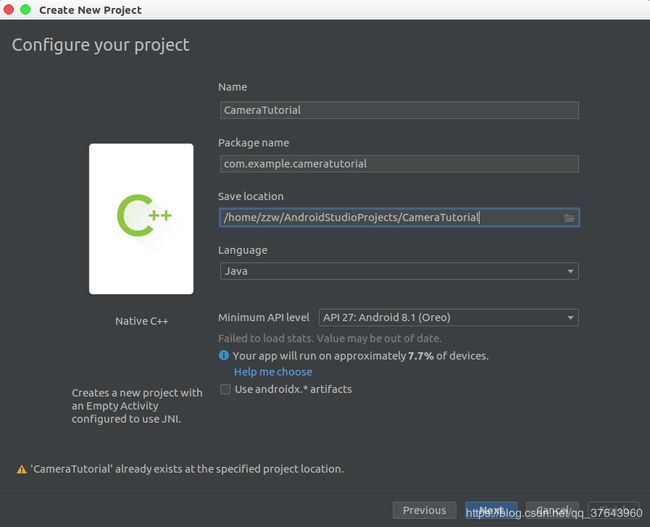Enable the Use androidx.* artifacts checkbox
The height and width of the screenshot is (527, 650).
[226, 389]
